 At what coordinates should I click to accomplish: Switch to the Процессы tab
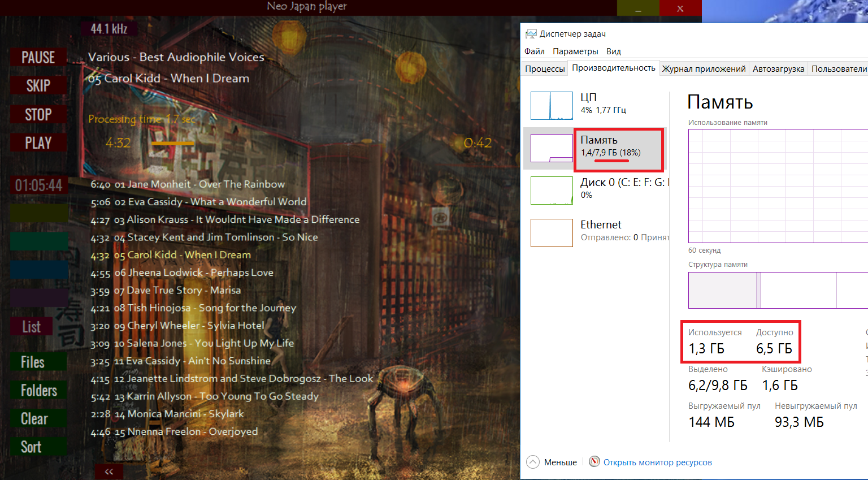point(545,68)
